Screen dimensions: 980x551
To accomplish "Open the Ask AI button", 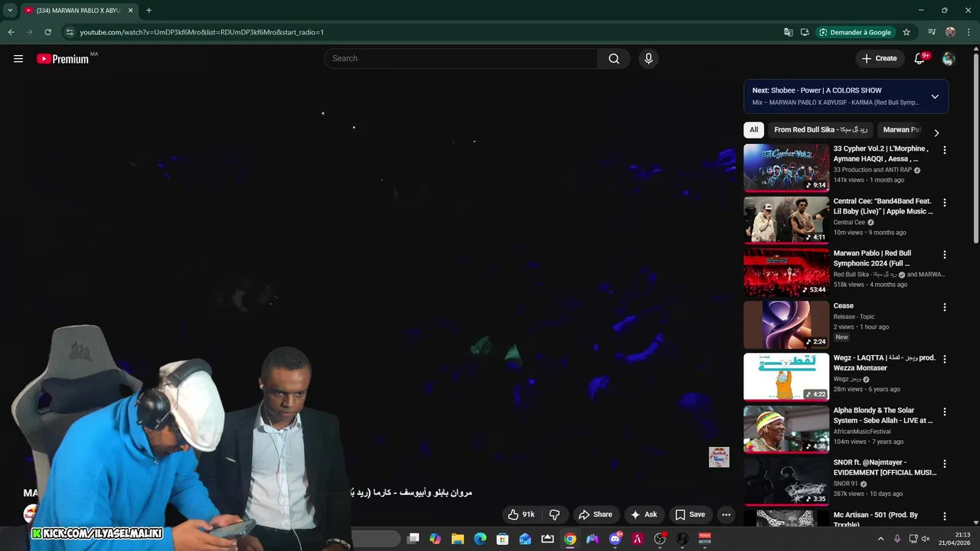I will (644, 514).
